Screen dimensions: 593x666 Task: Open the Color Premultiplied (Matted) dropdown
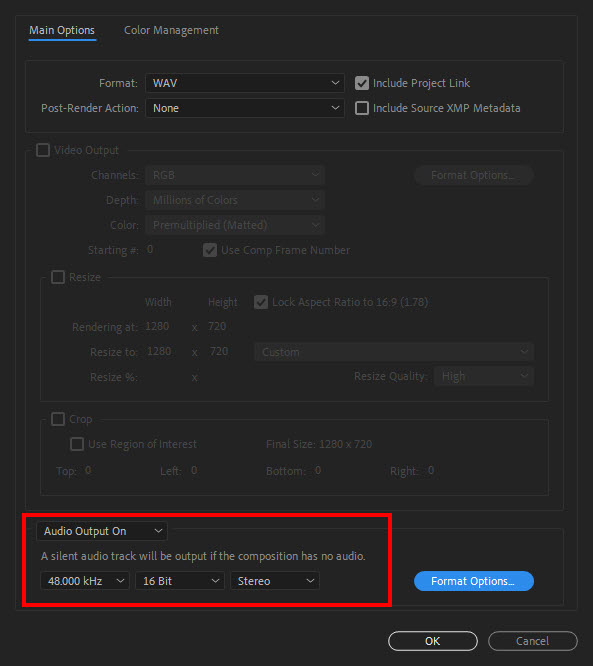click(x=235, y=225)
